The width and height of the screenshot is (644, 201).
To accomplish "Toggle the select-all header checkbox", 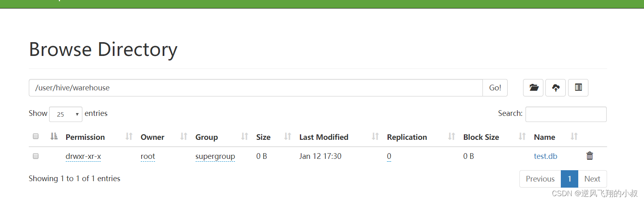I will 36,136.
